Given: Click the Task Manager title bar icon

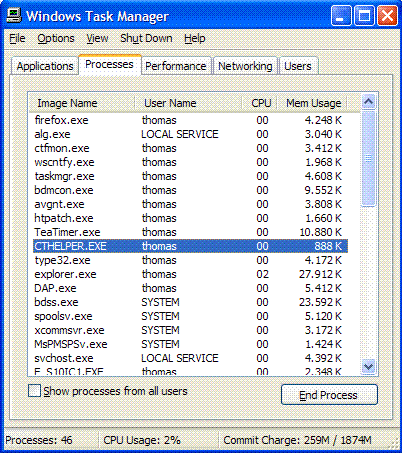Looking at the screenshot, I should coord(14,15).
